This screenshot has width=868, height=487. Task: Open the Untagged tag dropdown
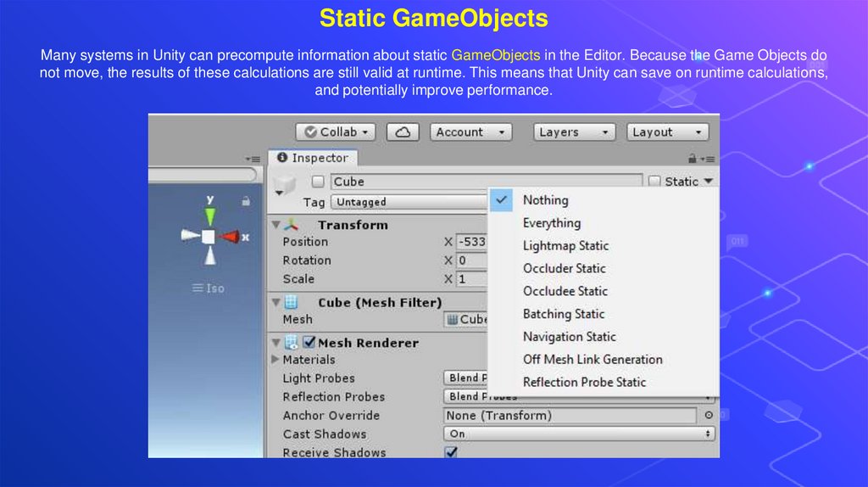409,202
